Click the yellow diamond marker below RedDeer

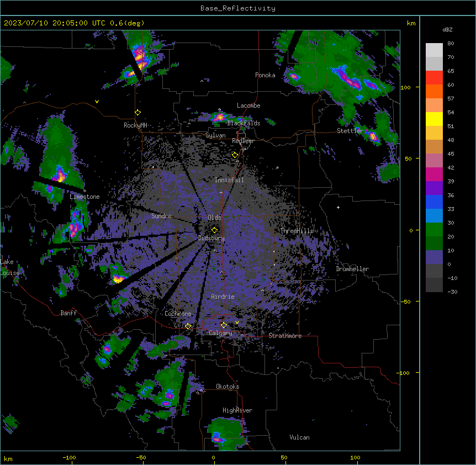(x=235, y=155)
